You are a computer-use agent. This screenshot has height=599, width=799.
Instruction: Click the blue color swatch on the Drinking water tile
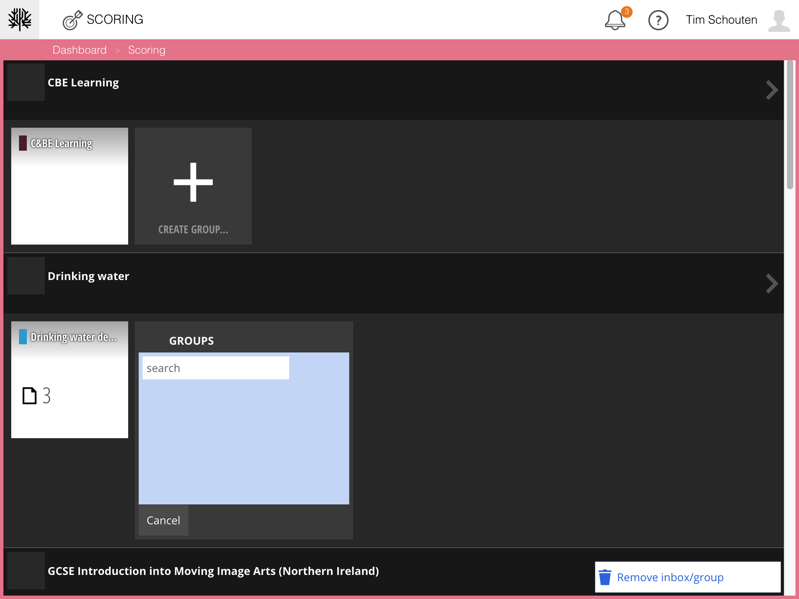pyautogui.click(x=23, y=337)
